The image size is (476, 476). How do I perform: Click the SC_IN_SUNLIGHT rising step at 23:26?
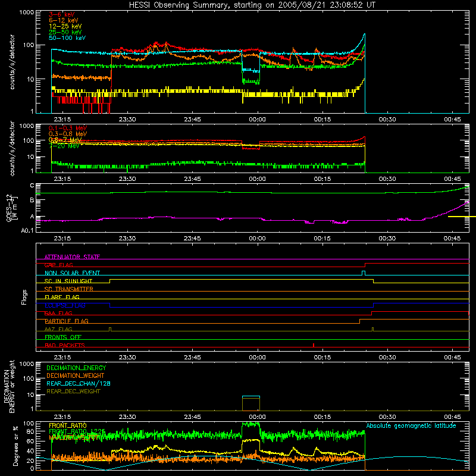tap(109, 281)
